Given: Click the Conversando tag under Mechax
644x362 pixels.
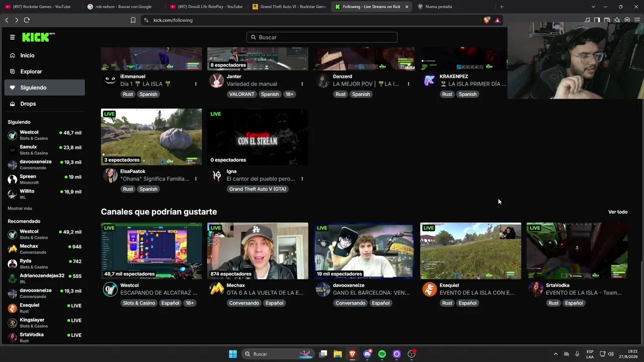Looking at the screenshot, I should pyautogui.click(x=244, y=303).
